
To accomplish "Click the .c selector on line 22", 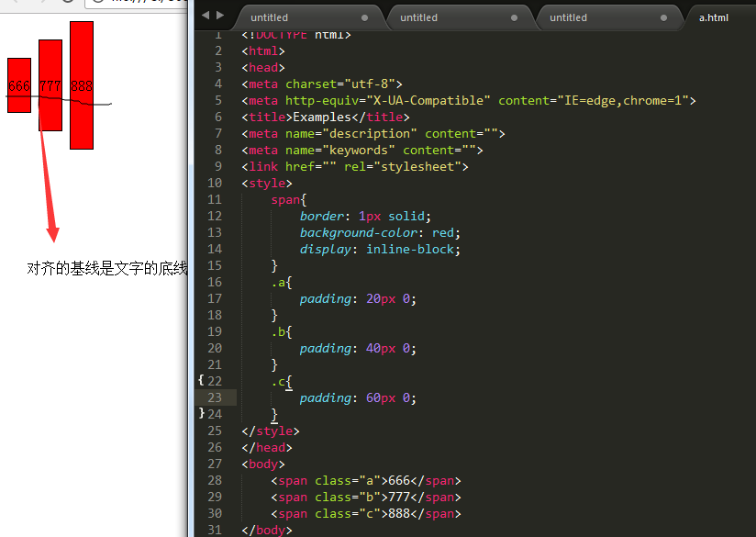I will (278, 381).
